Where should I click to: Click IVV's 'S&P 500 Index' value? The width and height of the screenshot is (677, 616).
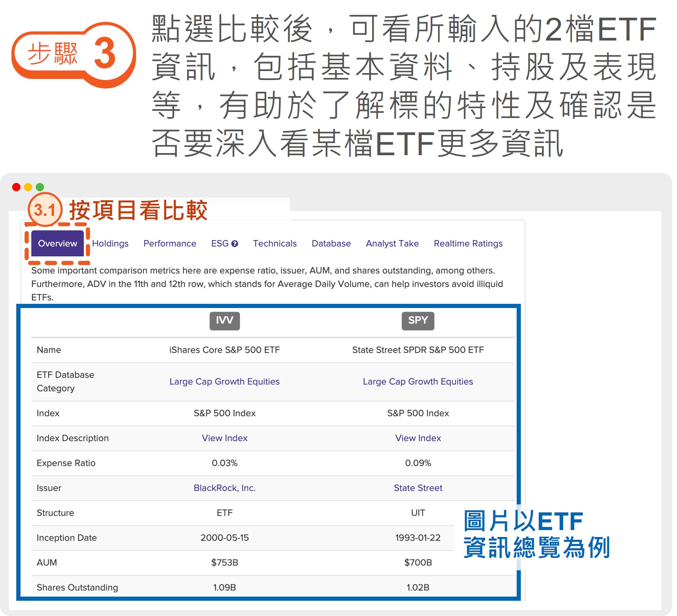tap(225, 413)
